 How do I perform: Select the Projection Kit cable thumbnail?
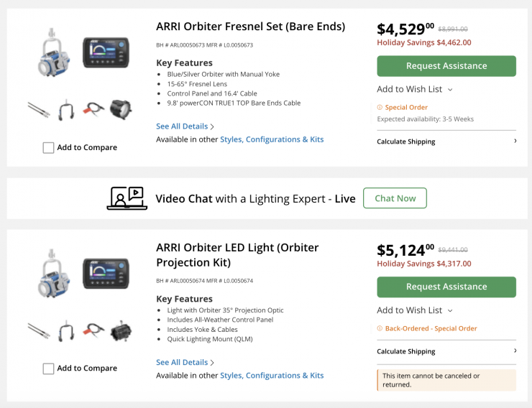tap(93, 330)
